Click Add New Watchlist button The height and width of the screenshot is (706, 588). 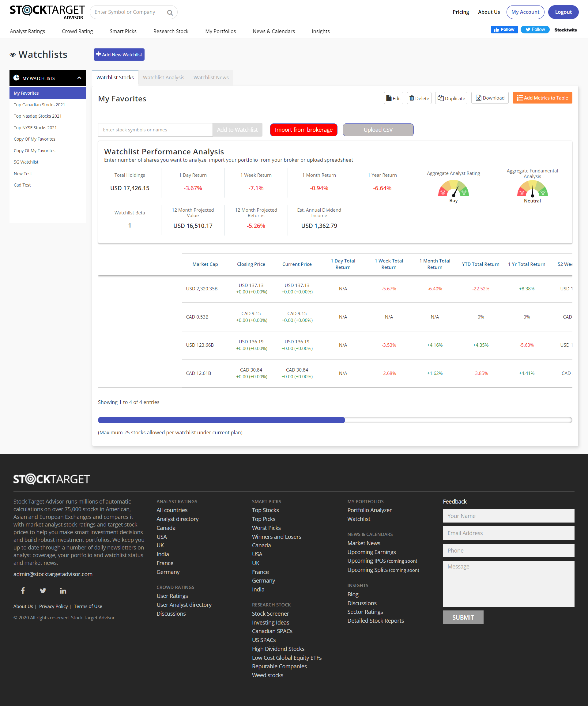[x=119, y=55]
